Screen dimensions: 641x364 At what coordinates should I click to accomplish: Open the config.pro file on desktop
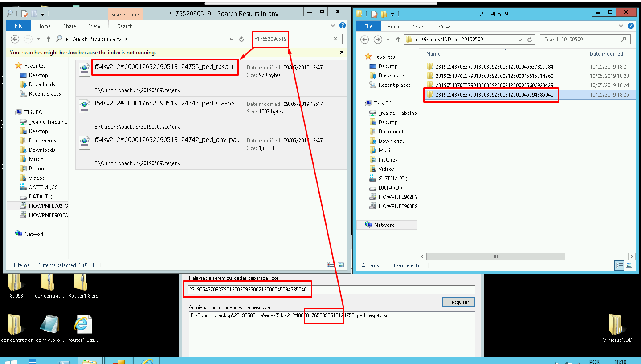coord(49,329)
